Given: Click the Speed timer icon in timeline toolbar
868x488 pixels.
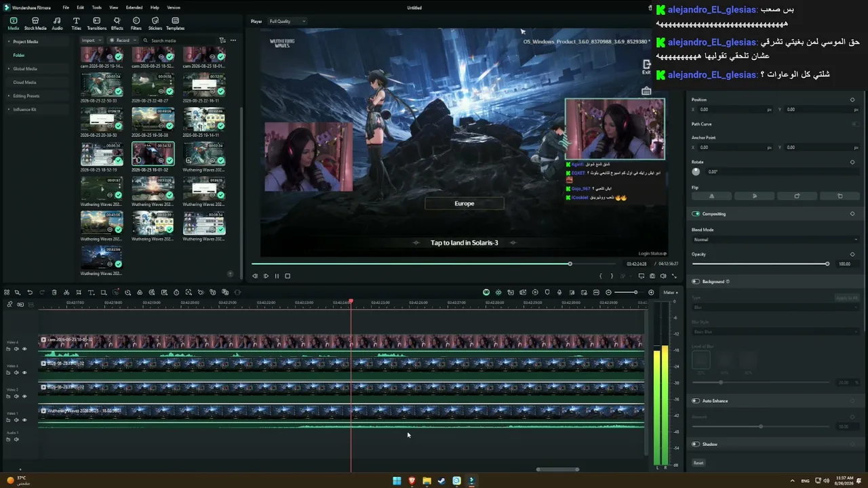Looking at the screenshot, I should (x=176, y=292).
